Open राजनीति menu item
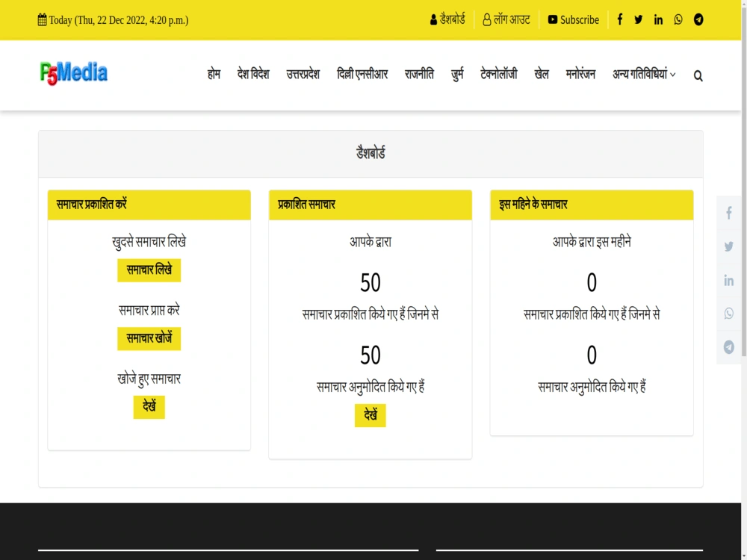The width and height of the screenshot is (747, 560). pos(419,74)
